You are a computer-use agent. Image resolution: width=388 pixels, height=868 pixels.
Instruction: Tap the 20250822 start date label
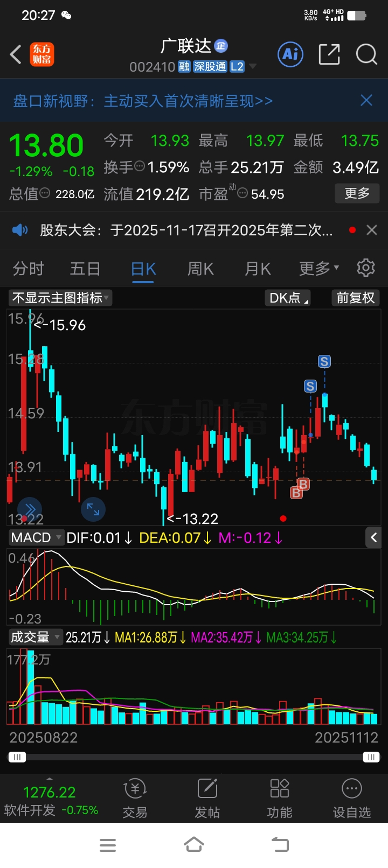point(44,737)
